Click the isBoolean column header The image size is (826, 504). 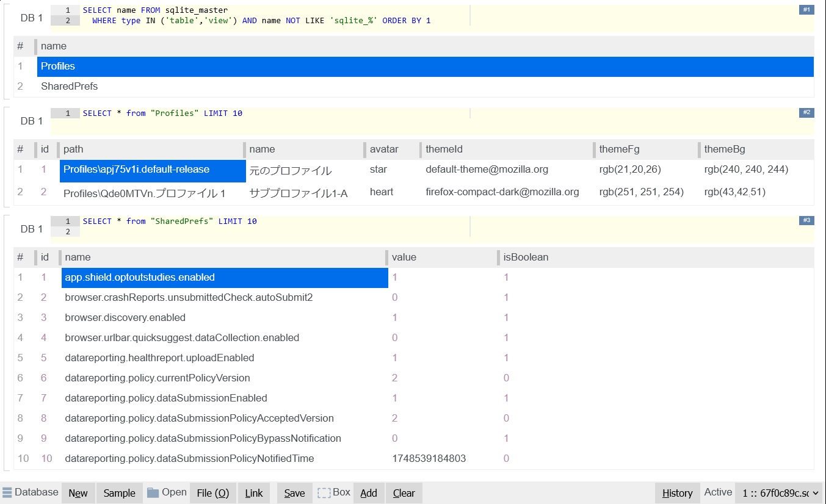526,257
